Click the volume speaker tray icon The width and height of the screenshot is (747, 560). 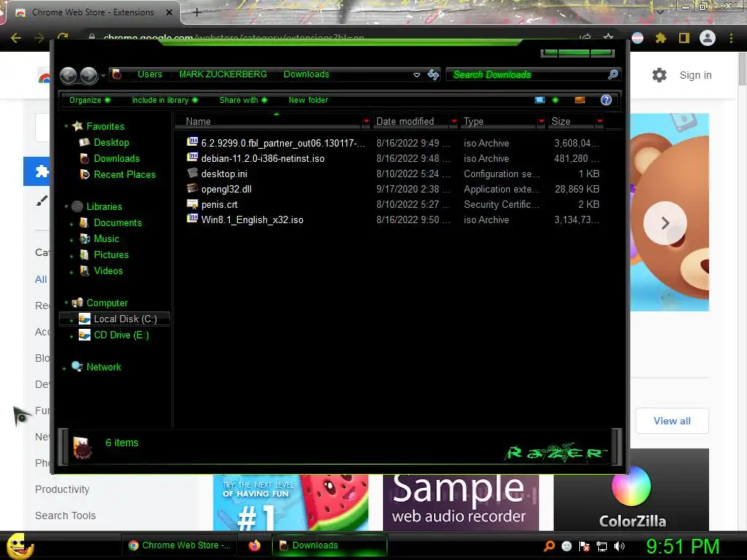pyautogui.click(x=619, y=546)
